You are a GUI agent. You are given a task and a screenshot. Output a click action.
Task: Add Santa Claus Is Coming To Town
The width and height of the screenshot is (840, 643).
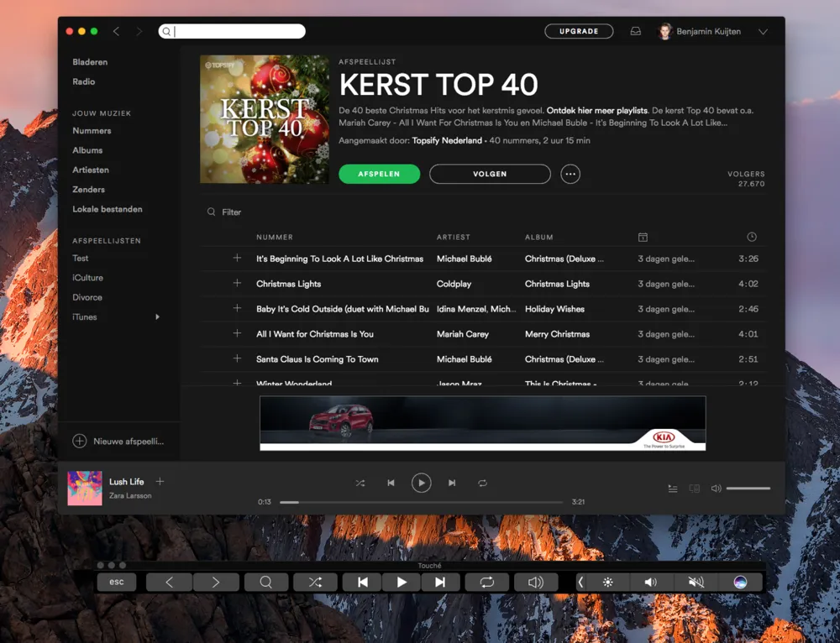point(237,358)
